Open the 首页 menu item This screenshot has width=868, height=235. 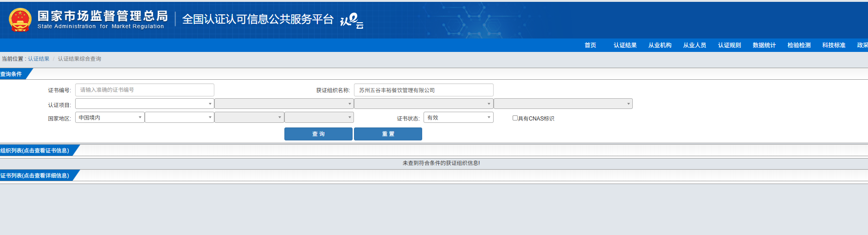point(590,45)
